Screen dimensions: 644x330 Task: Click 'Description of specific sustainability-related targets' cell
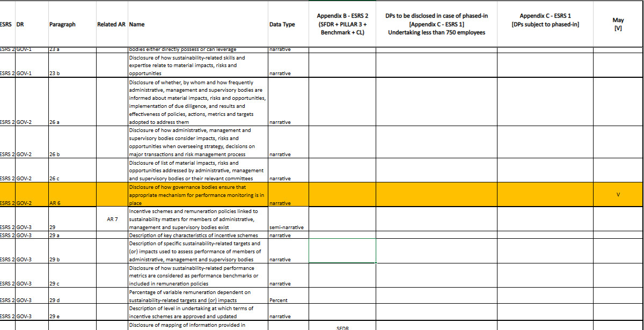coord(197,251)
